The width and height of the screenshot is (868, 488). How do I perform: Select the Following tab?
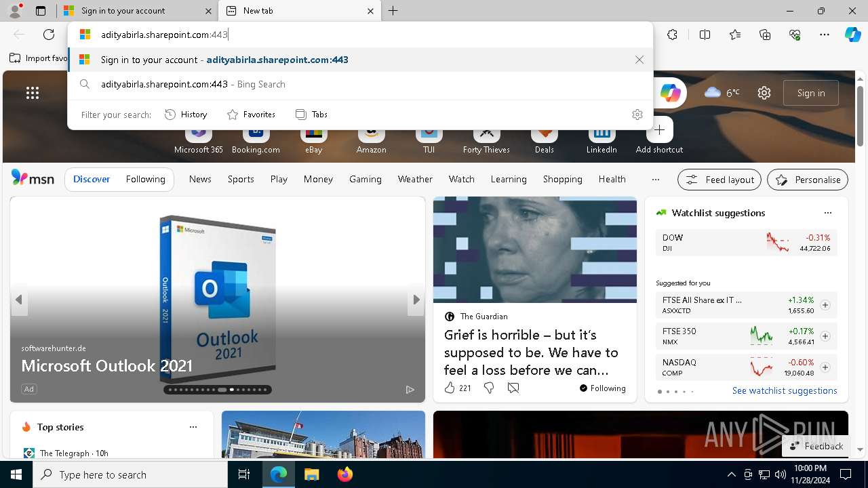(x=145, y=179)
